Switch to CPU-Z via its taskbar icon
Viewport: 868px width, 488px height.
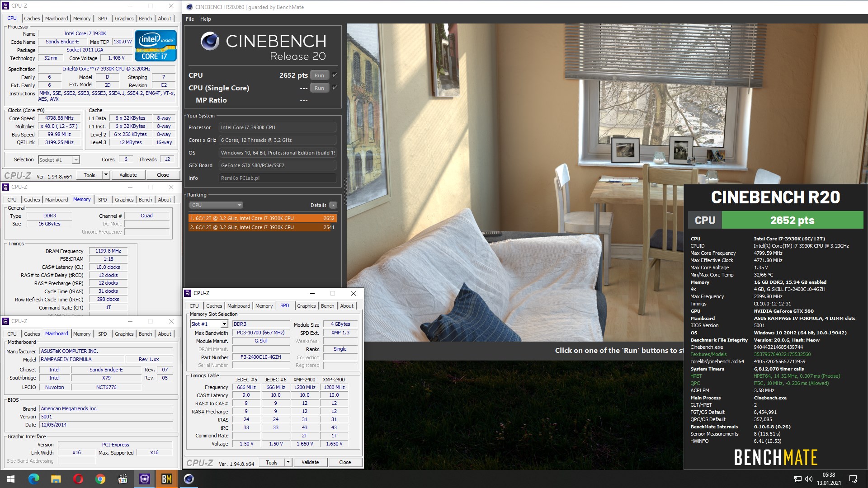tap(145, 479)
